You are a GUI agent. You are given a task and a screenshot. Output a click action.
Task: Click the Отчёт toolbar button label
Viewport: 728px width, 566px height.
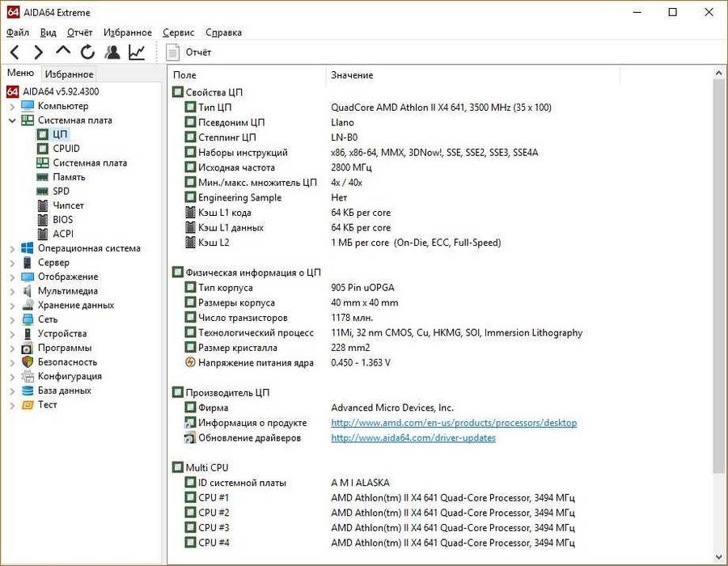(x=198, y=53)
